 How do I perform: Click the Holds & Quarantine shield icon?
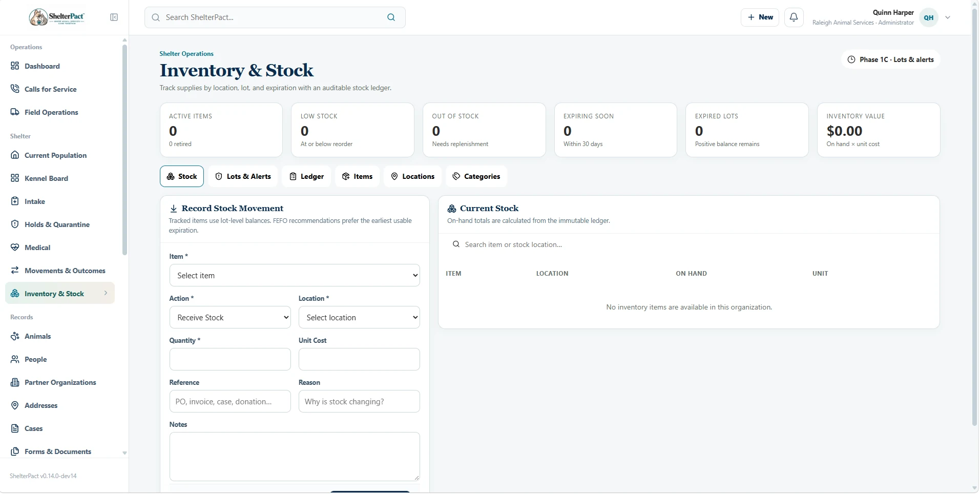15,224
